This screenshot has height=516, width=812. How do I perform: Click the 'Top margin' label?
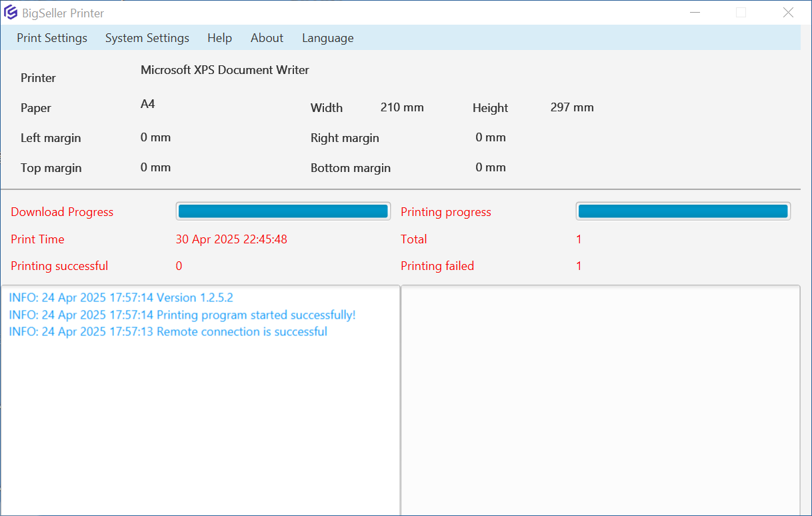(51, 168)
